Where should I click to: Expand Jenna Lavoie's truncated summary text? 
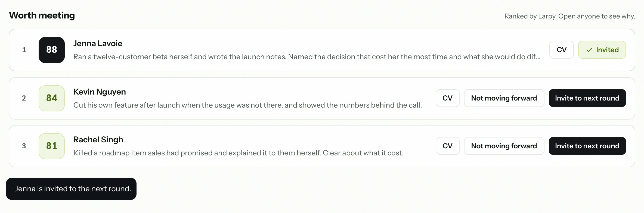(307, 57)
